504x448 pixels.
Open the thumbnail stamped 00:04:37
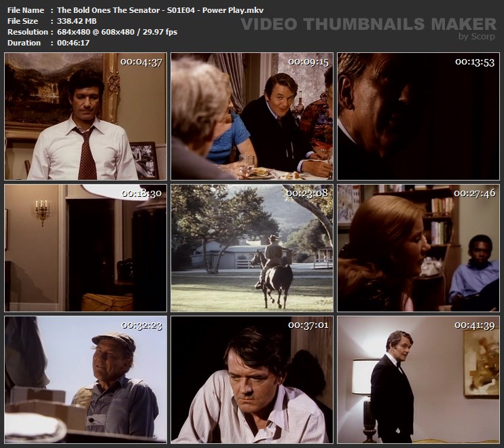point(86,116)
